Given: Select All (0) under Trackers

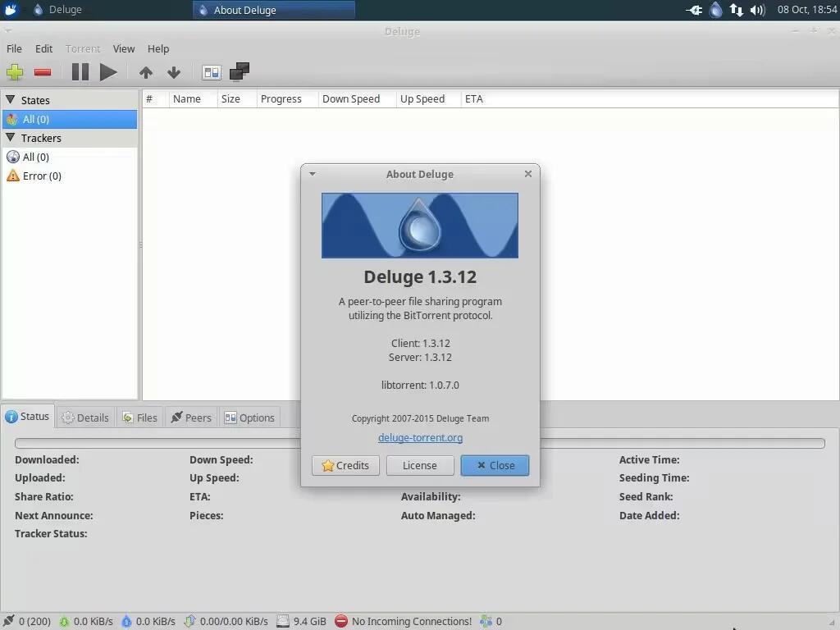Looking at the screenshot, I should [x=70, y=157].
